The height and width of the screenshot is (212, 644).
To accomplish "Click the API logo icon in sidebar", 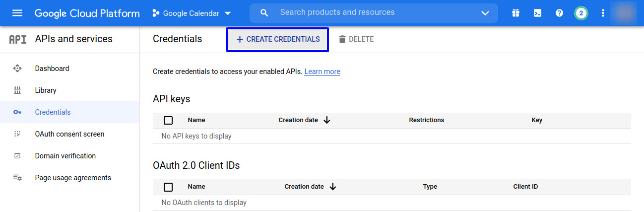I will 18,39.
